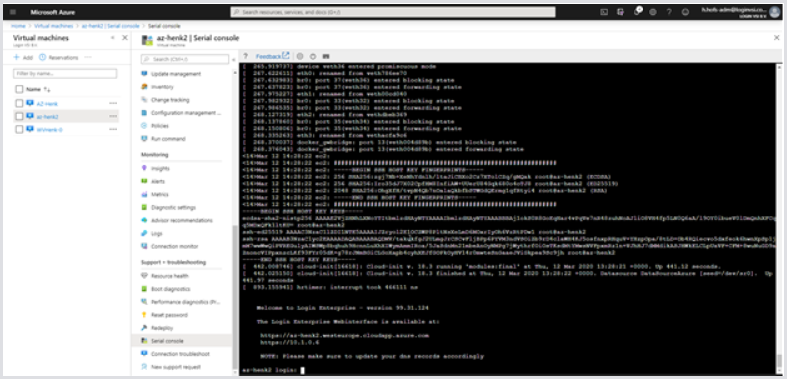Open the feedback smiley icon
Viewport: 787px width, 379px height.
click(x=685, y=12)
